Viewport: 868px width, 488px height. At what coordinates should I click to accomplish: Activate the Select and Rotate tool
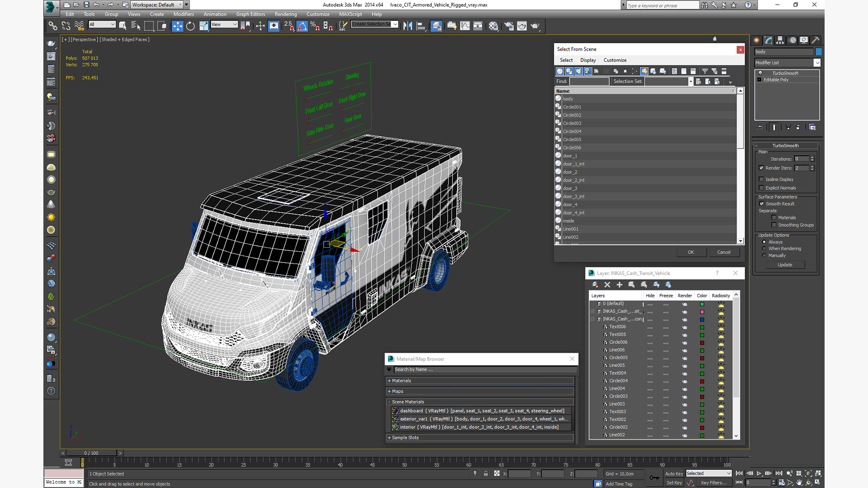point(190,26)
